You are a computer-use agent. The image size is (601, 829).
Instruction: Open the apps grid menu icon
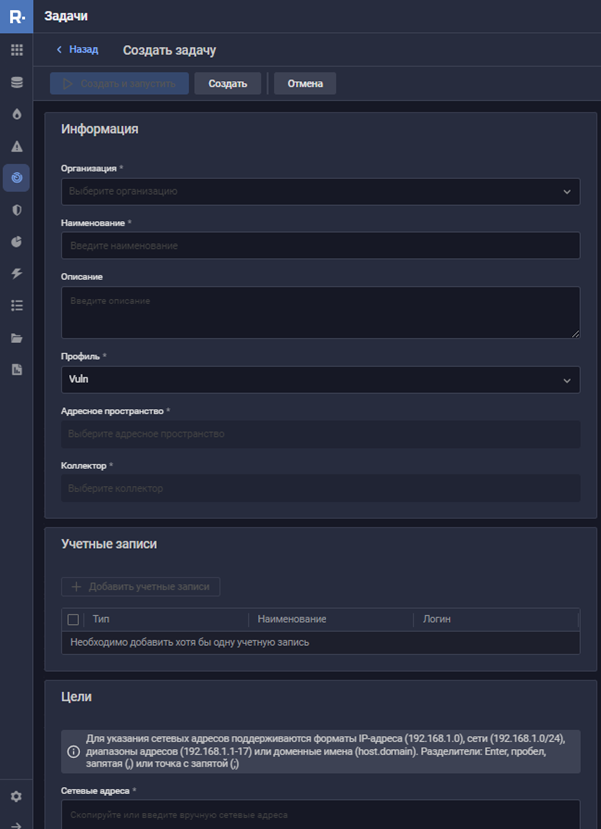coord(16,50)
